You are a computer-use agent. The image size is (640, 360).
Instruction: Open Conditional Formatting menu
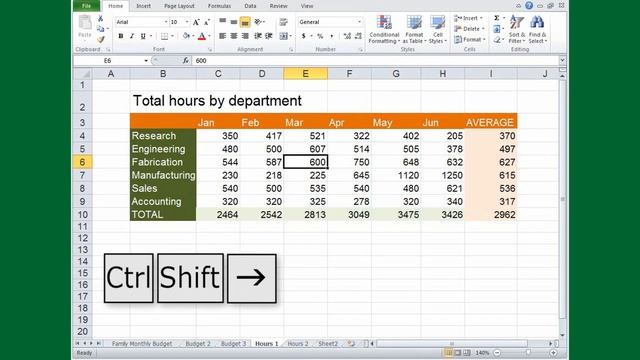tap(384, 29)
